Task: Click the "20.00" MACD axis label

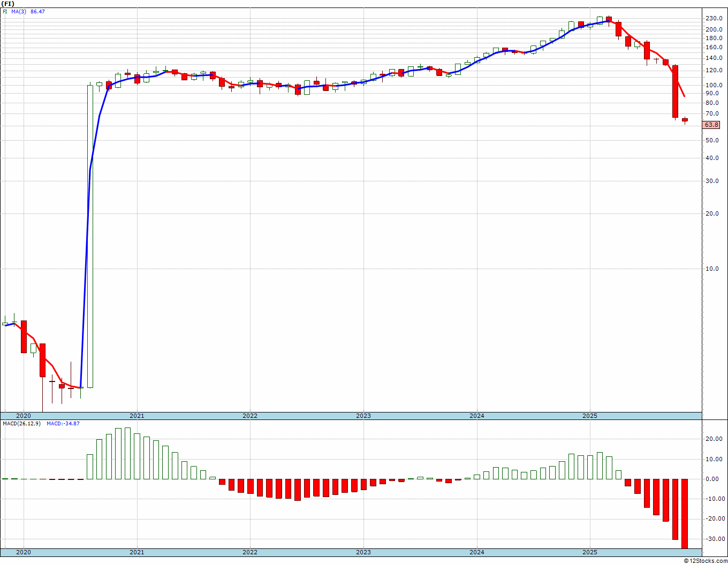Action: click(x=715, y=439)
